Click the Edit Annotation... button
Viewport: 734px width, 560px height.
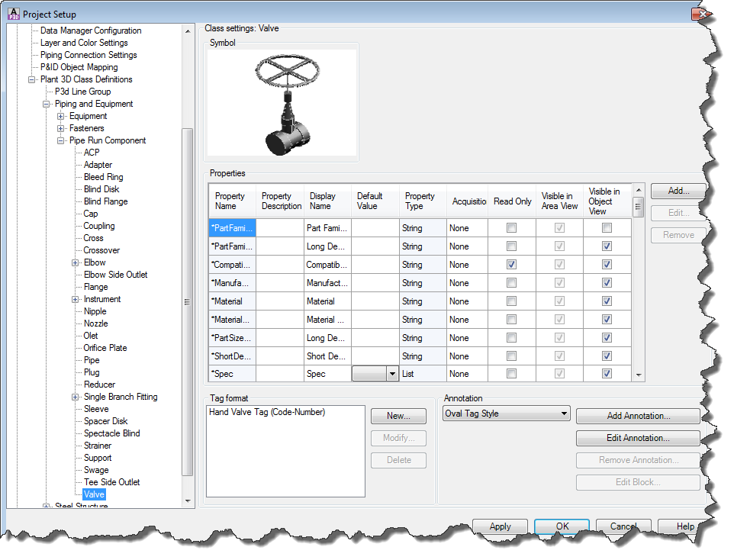pos(638,438)
